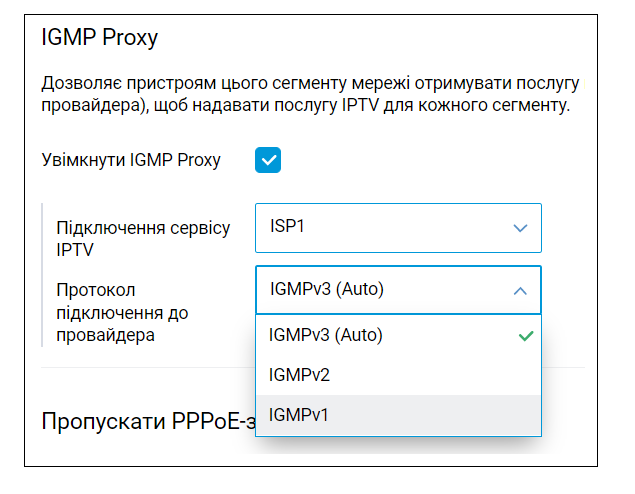Click the Пропускати PPPoE section heading
The image size is (635, 494).
pos(148,421)
